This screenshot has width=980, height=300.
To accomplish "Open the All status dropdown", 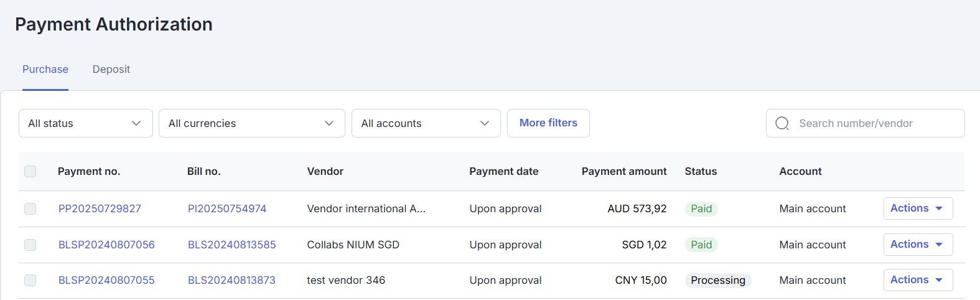I will 85,123.
